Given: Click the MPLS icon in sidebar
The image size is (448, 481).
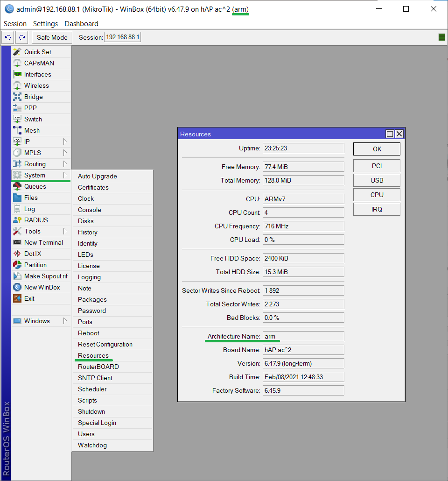Looking at the screenshot, I should [17, 153].
